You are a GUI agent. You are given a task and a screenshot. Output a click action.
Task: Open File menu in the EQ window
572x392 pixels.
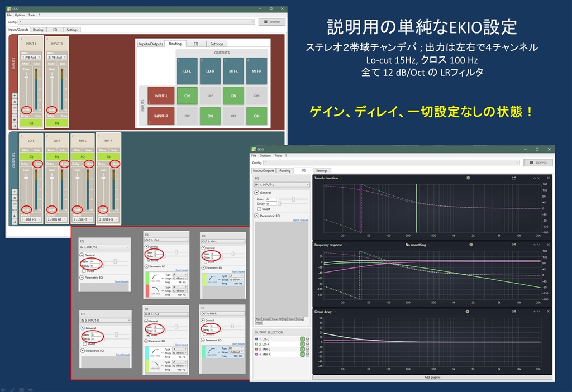click(254, 155)
